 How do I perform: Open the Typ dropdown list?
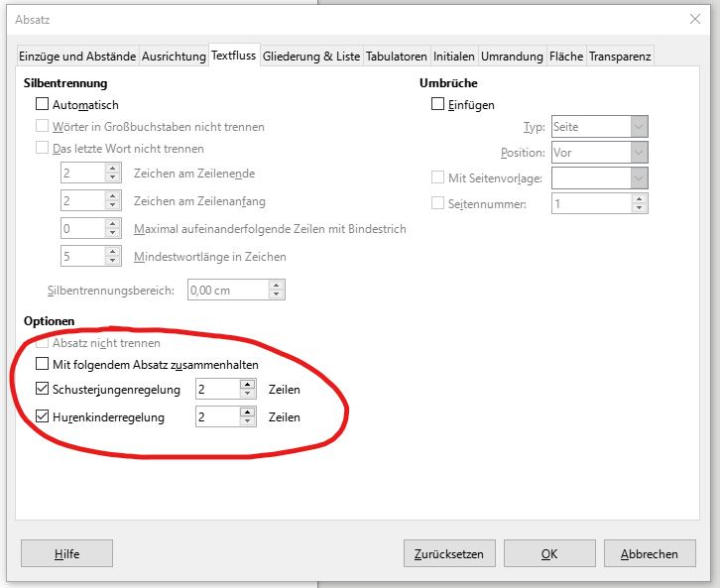(x=639, y=127)
